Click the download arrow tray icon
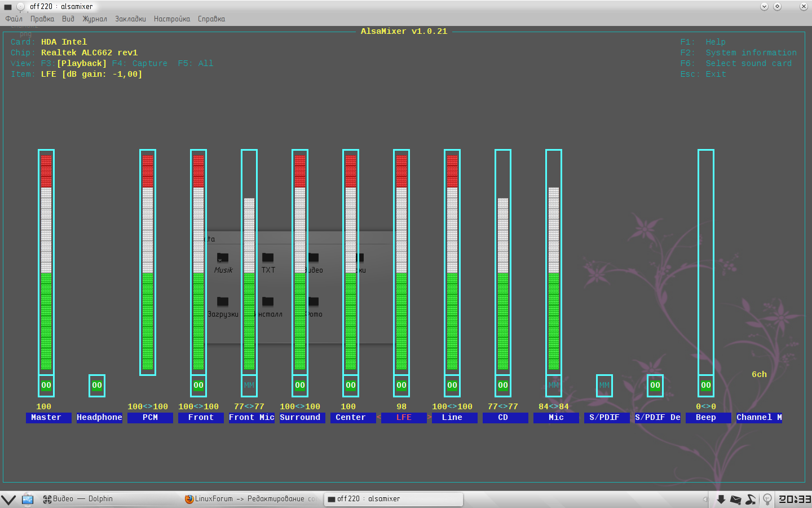Image resolution: width=812 pixels, height=508 pixels. pyautogui.click(x=721, y=500)
